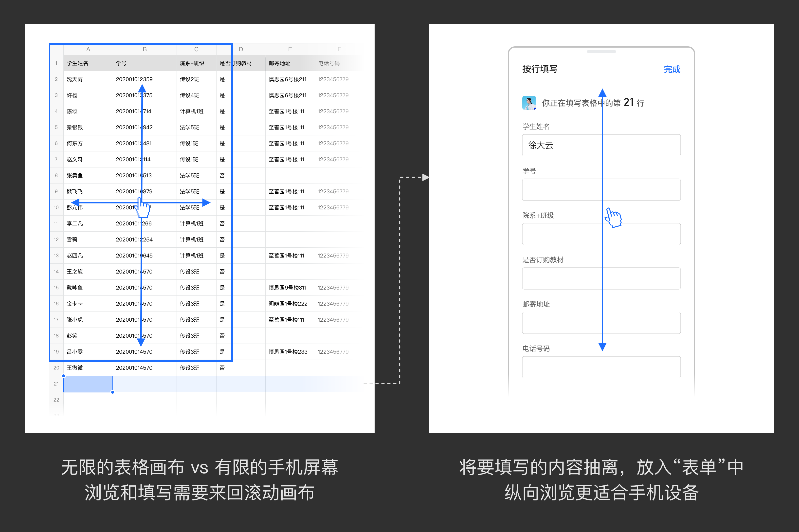Click the cell containing 王之旋

point(88,272)
